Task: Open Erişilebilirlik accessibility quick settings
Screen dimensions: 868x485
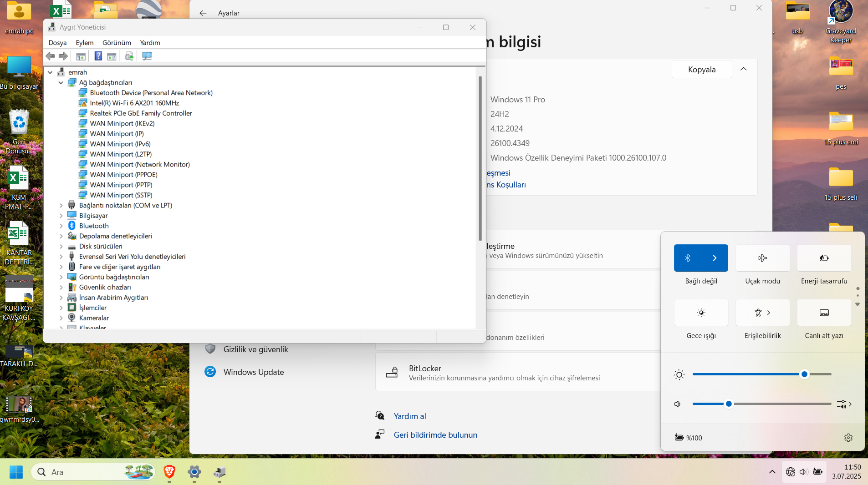Action: click(x=762, y=313)
